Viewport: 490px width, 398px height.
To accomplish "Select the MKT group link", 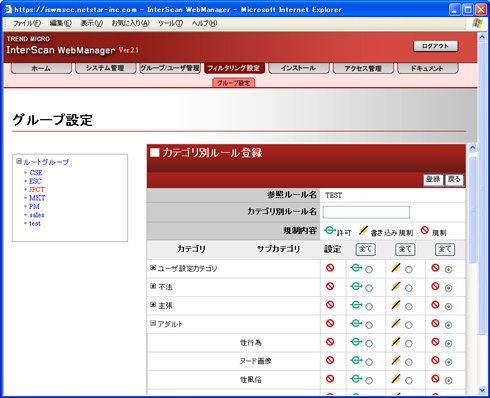I will click(x=37, y=198).
